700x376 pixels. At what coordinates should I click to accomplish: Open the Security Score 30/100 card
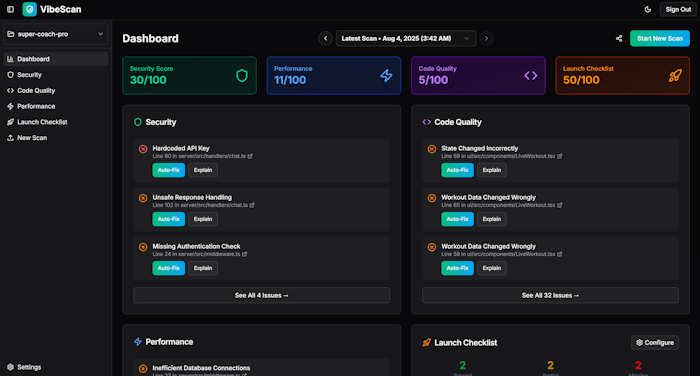coord(189,75)
